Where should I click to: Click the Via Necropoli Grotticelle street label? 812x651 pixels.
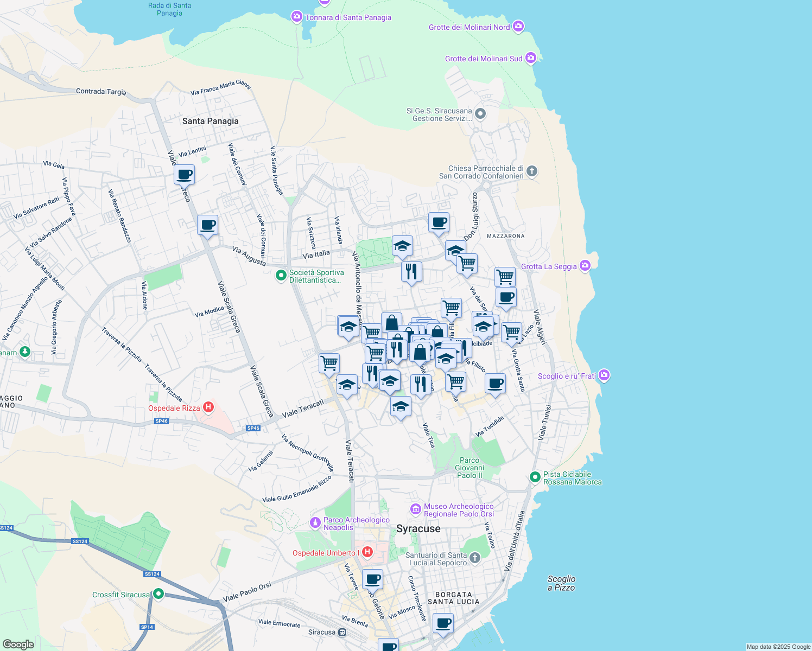307,453
